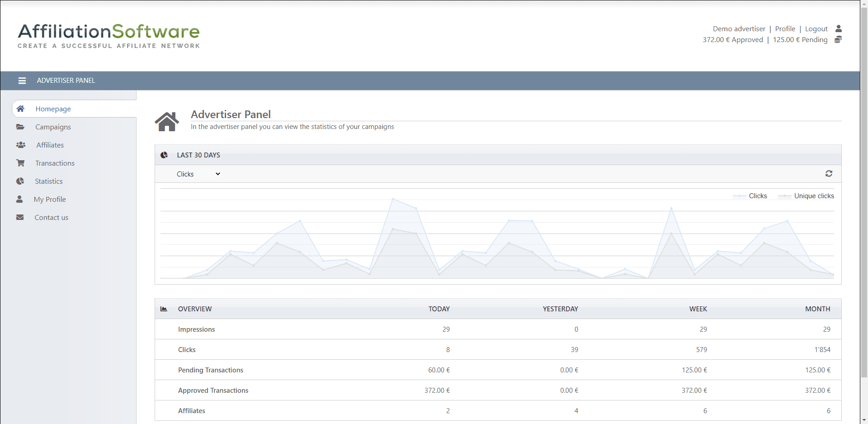Viewport: 868px width, 424px height.
Task: Open the Profile link in header
Action: (x=785, y=29)
